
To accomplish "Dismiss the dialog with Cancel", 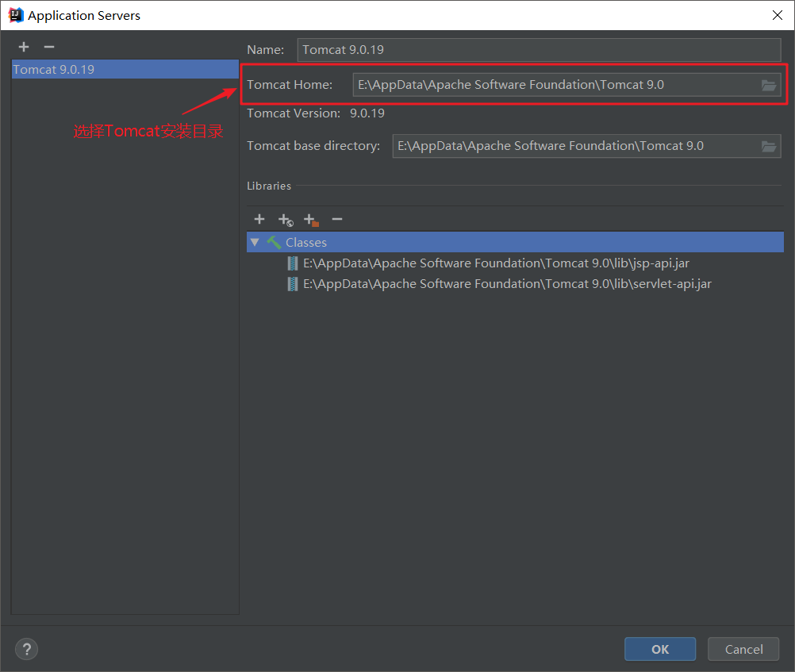I will pyautogui.click(x=743, y=649).
